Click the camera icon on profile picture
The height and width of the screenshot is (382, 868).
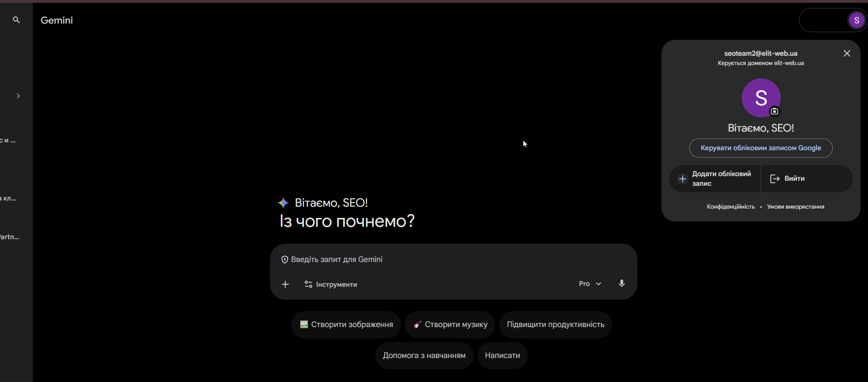[x=774, y=111]
